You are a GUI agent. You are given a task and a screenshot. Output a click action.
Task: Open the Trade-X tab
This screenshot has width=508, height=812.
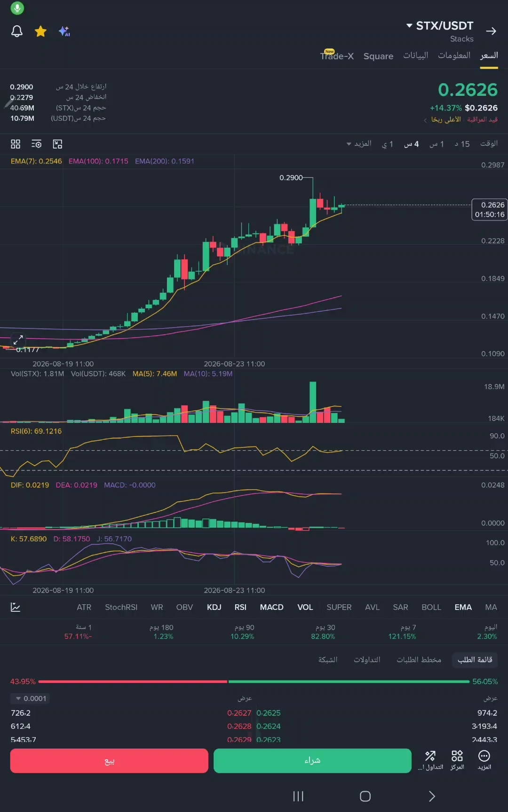coord(337,55)
